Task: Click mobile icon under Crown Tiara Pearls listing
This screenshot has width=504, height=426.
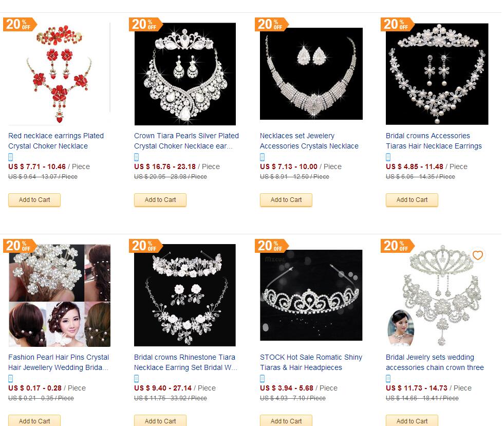Action: point(137,157)
